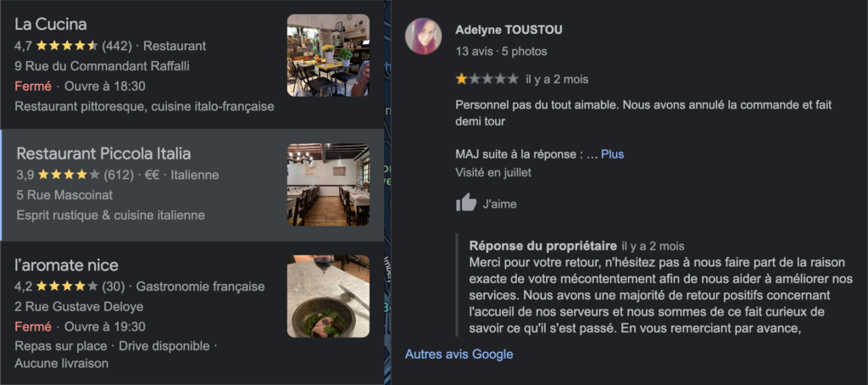Screen dimensions: 868x385
Task: Click the one-star rating on the review
Action: pyautogui.click(x=487, y=79)
